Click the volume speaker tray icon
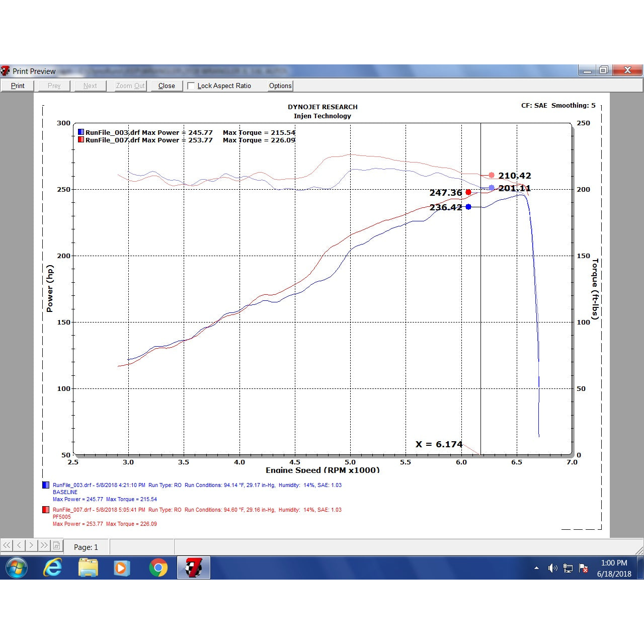The height and width of the screenshot is (644, 644). click(552, 568)
